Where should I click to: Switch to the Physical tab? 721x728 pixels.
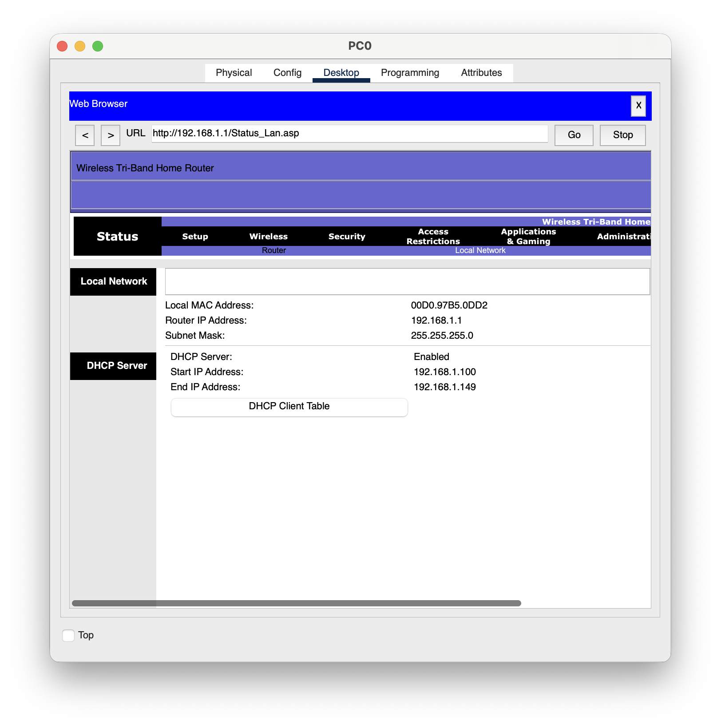click(234, 73)
